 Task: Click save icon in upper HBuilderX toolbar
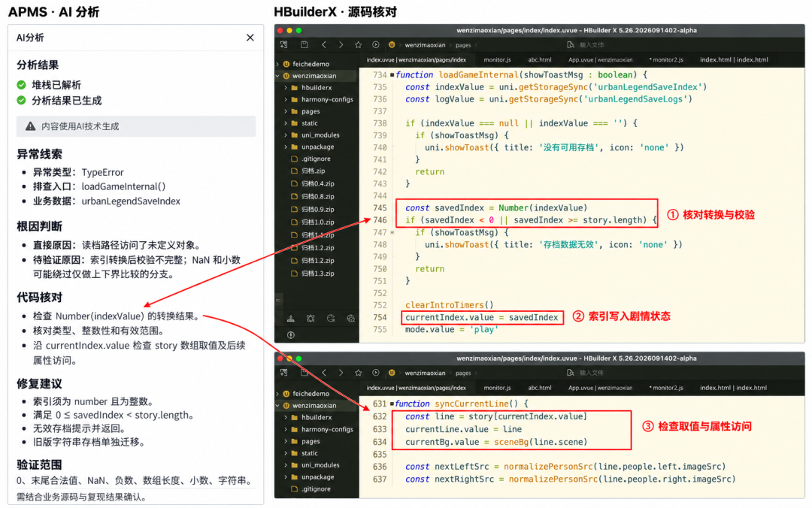pos(304,44)
